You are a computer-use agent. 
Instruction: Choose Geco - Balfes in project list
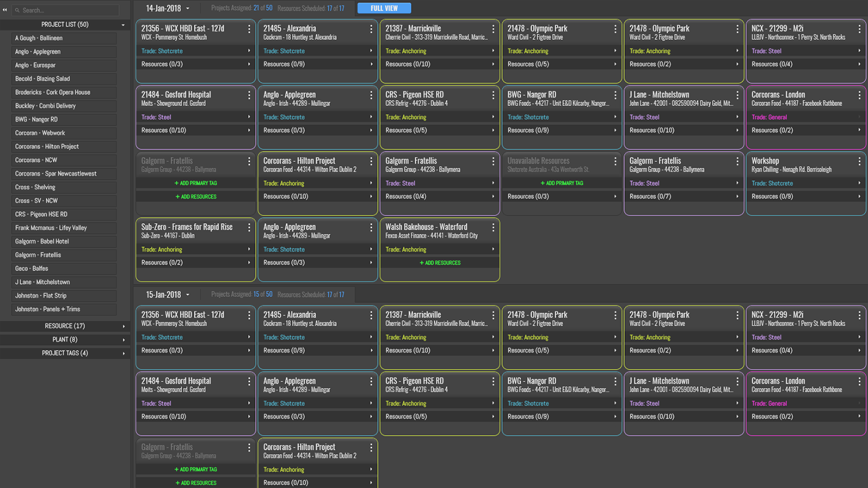[64, 268]
